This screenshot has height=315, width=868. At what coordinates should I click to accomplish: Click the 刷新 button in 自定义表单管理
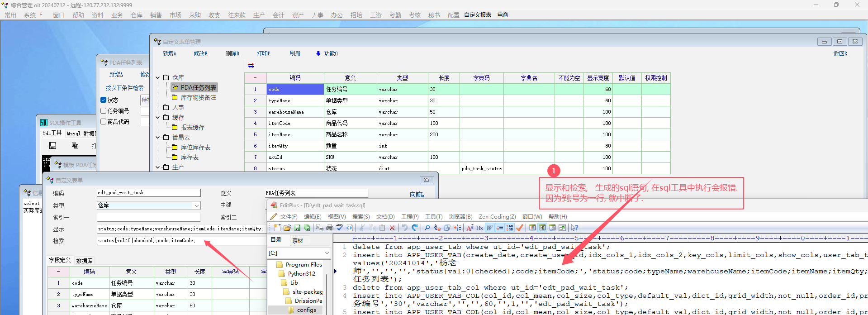[295, 53]
